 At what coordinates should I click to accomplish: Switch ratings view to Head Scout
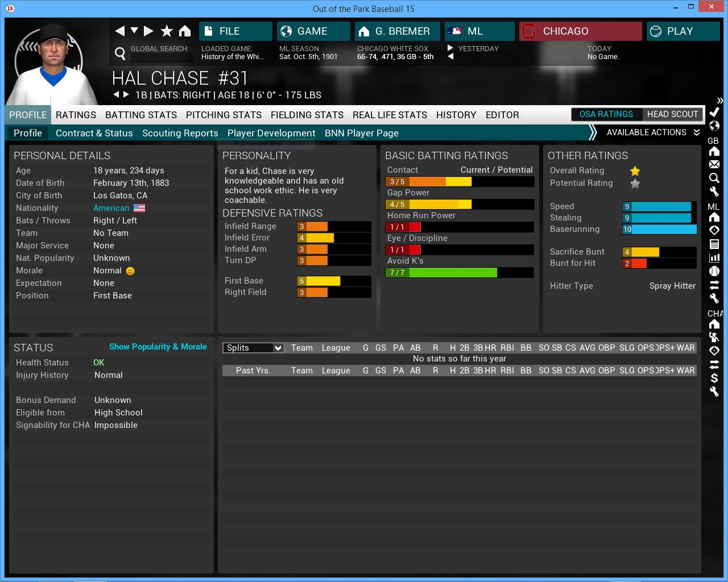[x=672, y=114]
